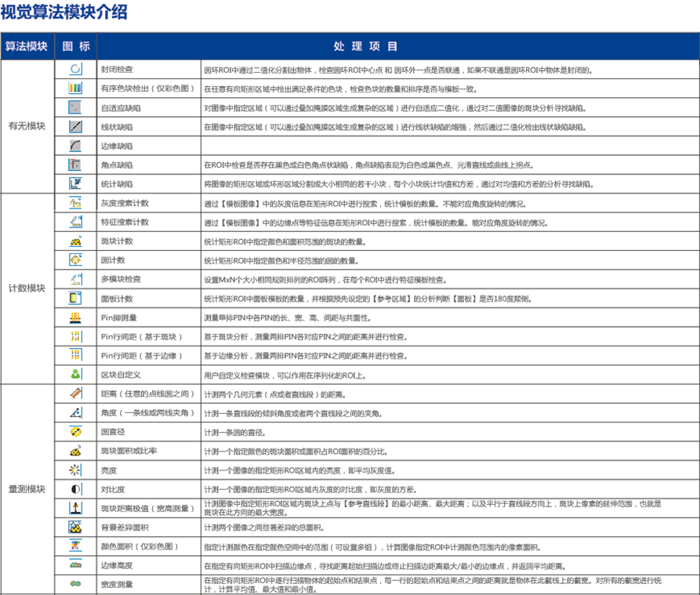
Task: Click the 封闭检查 ring icon
Action: click(76, 69)
